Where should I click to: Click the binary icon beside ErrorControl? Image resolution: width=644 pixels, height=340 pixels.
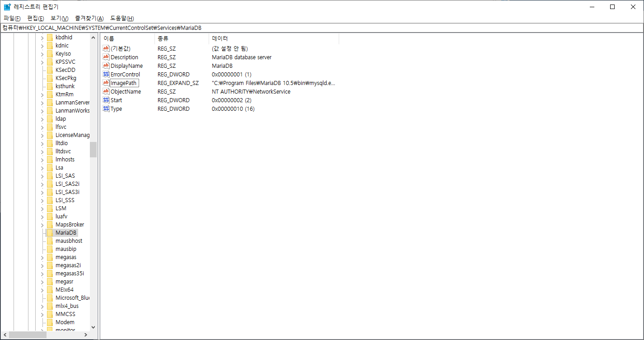[106, 74]
